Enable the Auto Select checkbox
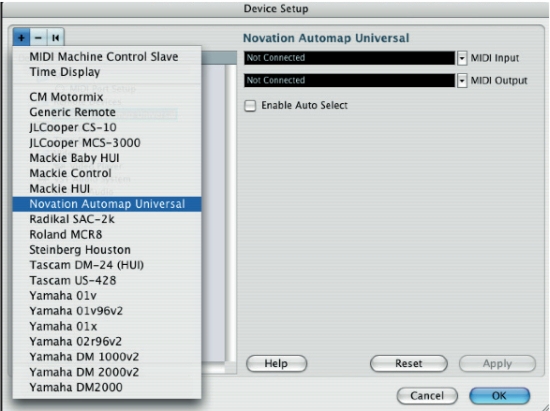This screenshot has height=411, width=550. tap(250, 106)
